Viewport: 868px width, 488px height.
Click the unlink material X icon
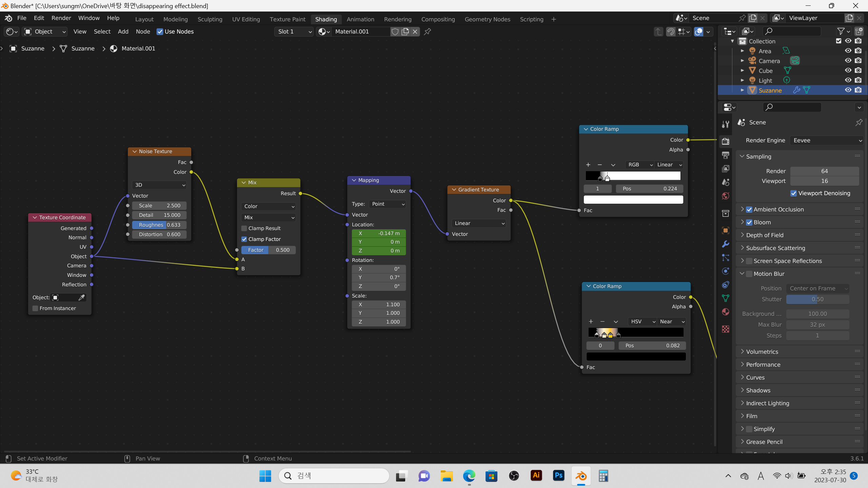[415, 32]
